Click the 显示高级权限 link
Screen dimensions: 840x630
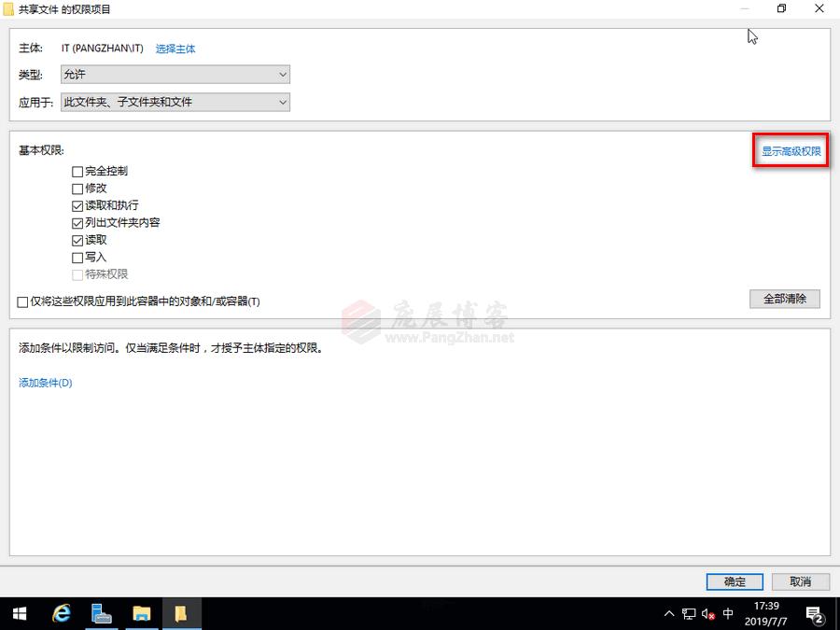(790, 149)
